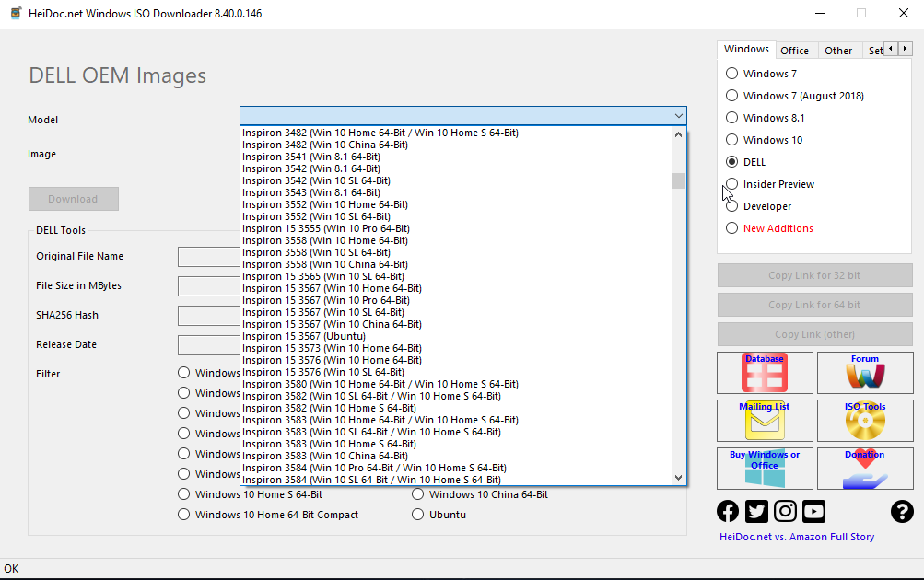924x580 pixels.
Task: Switch to the partially visible Settings tab
Action: pyautogui.click(x=875, y=51)
